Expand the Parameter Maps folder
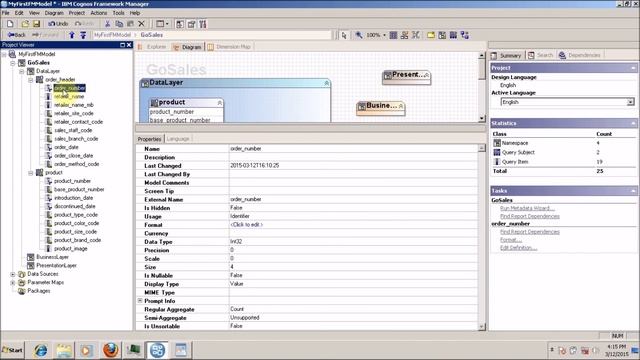This screenshot has width=640, height=360. coord(13,282)
